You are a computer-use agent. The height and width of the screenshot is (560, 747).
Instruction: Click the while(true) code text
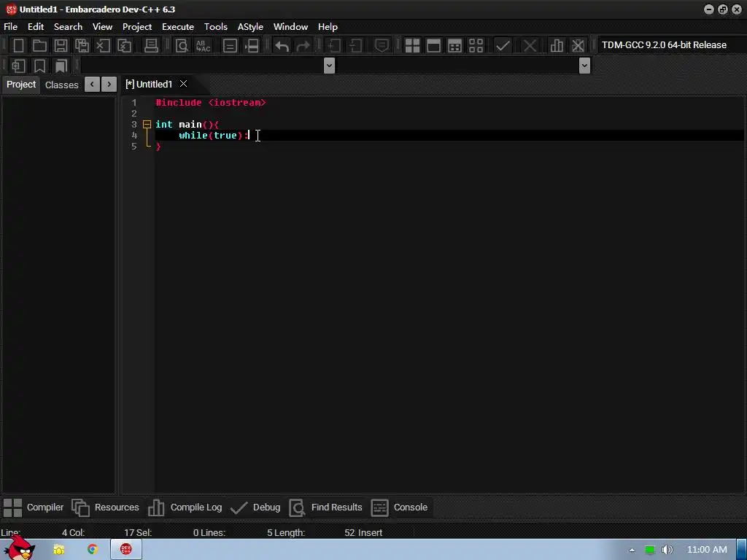(214, 135)
